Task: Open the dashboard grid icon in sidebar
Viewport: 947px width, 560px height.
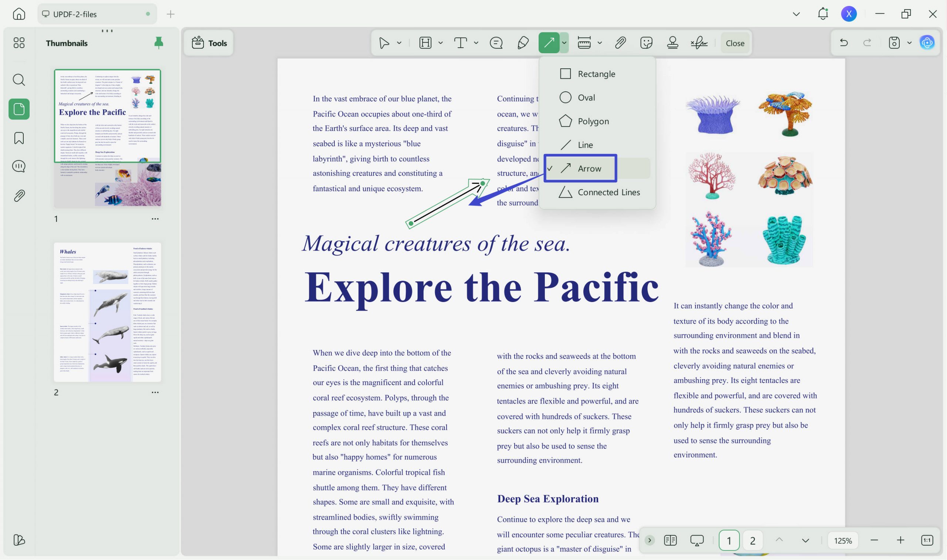Action: tap(19, 43)
